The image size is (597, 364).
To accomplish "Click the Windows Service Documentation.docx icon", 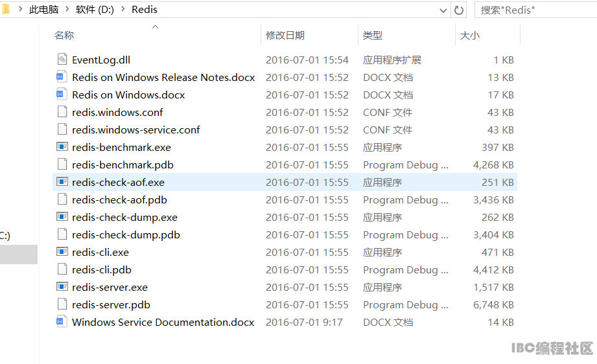I will [62, 321].
